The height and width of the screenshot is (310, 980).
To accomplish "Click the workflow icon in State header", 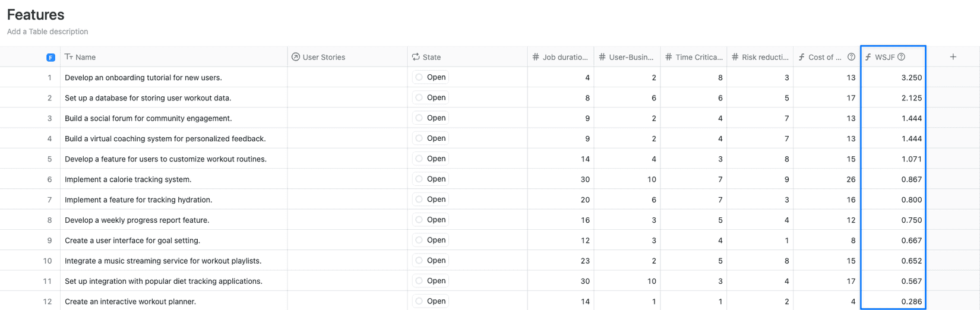I will pyautogui.click(x=416, y=57).
